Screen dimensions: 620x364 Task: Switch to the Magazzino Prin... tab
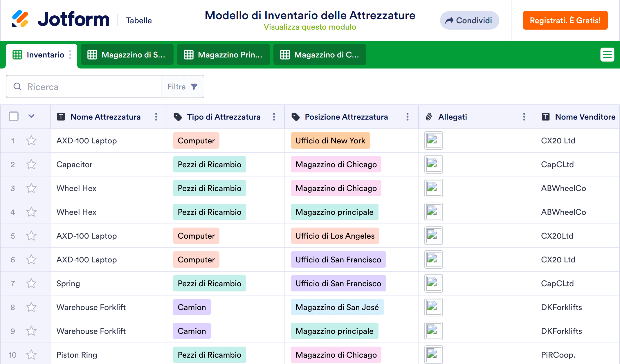point(223,55)
